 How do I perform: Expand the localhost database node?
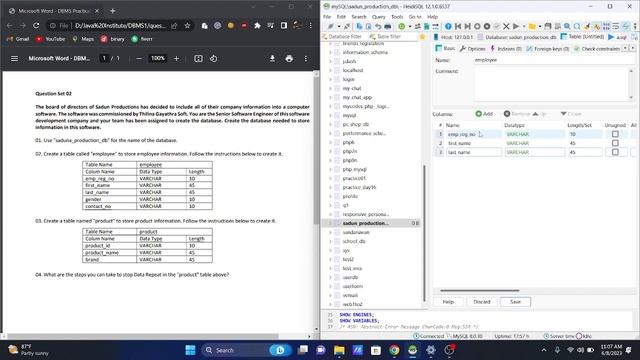[330, 70]
